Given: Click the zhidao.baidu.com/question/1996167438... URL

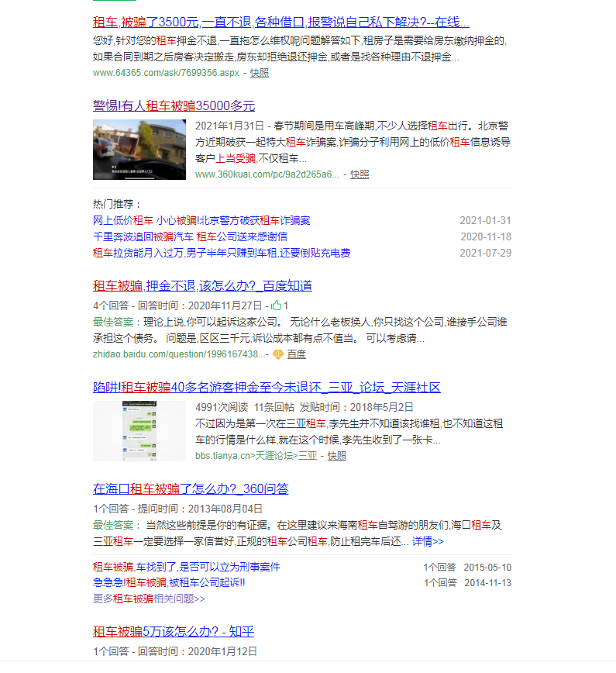Looking at the screenshot, I should 179,354.
